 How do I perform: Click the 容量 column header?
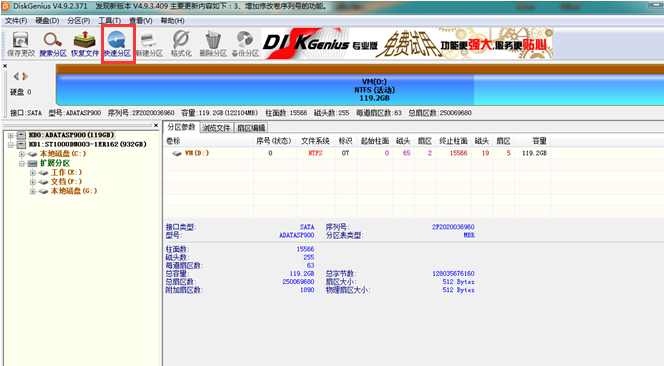tap(533, 141)
